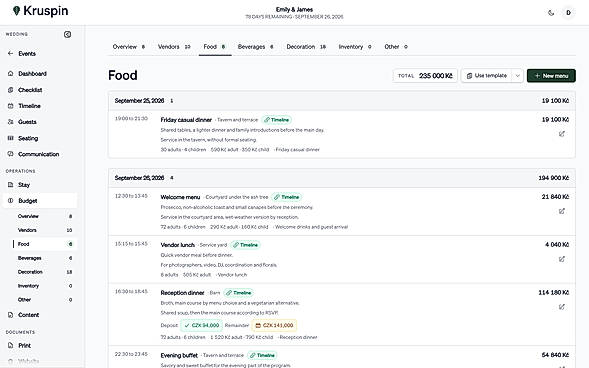Switch to Overview tab
The height and width of the screenshot is (368, 589).
(129, 47)
